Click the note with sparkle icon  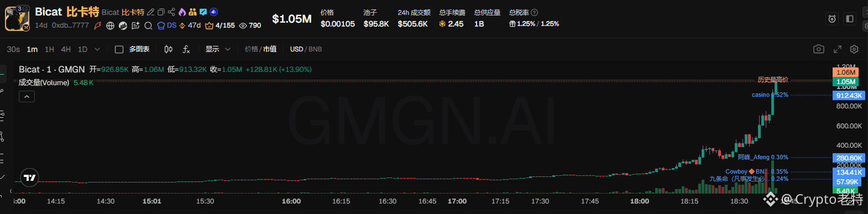click(x=135, y=25)
